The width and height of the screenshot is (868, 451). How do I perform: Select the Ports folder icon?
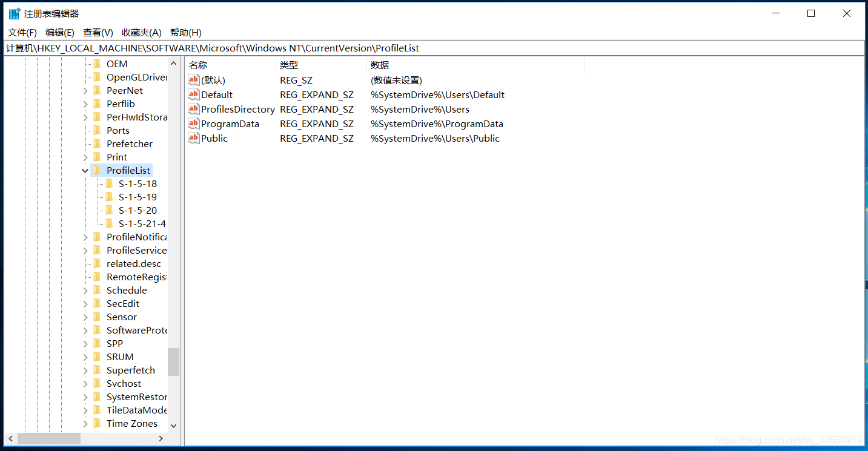point(97,130)
